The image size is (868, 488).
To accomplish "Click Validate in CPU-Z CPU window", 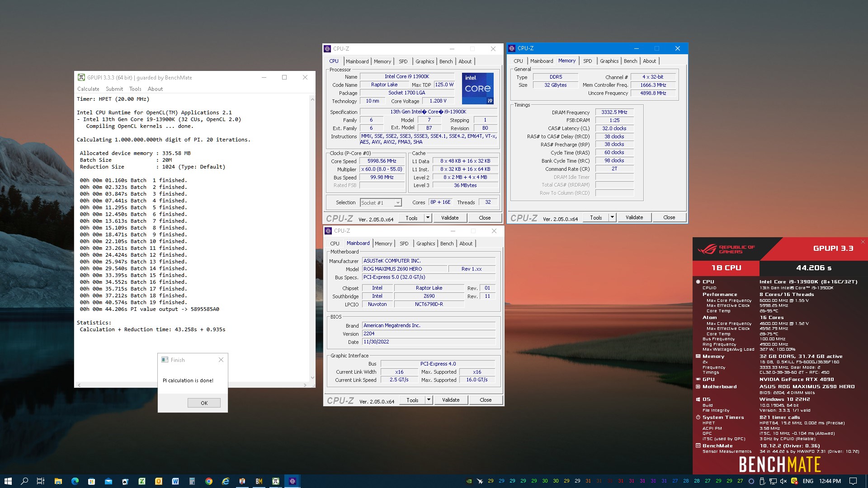I will pyautogui.click(x=450, y=218).
